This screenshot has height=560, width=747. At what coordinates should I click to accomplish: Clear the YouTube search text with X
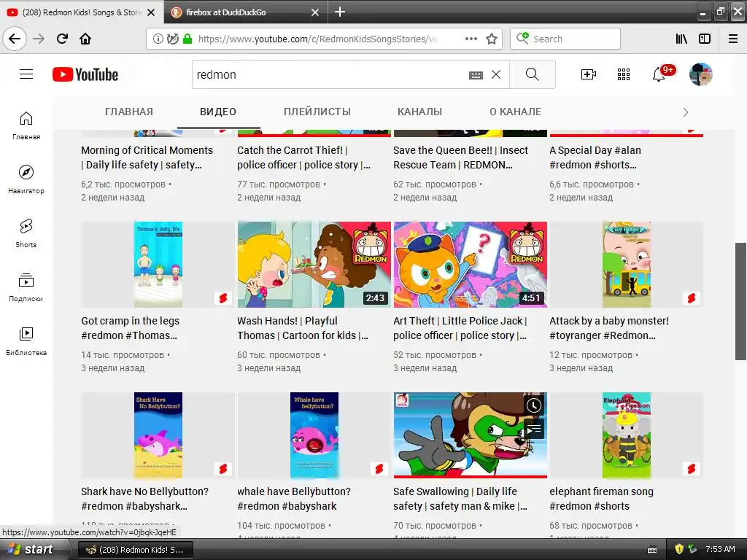[x=496, y=74]
